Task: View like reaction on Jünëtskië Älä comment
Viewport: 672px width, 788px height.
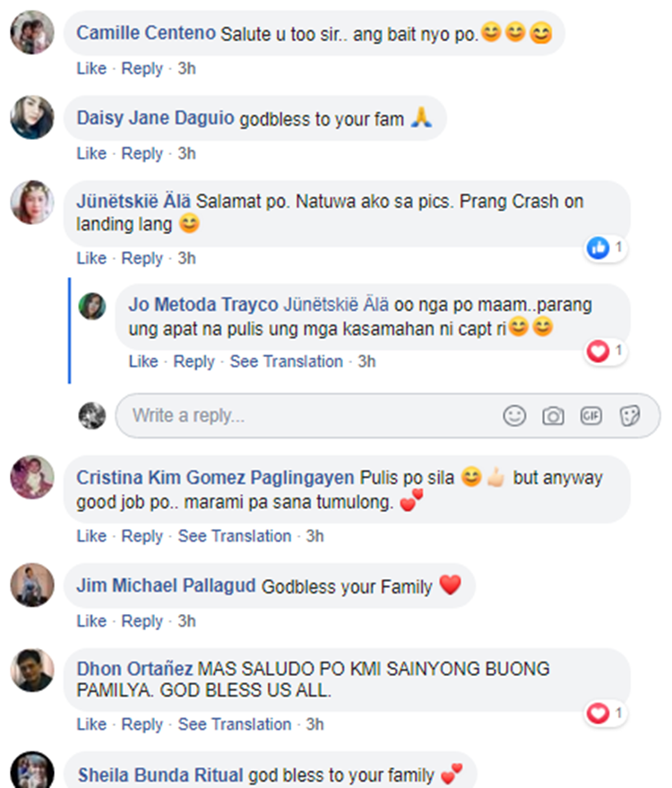Action: [606, 247]
